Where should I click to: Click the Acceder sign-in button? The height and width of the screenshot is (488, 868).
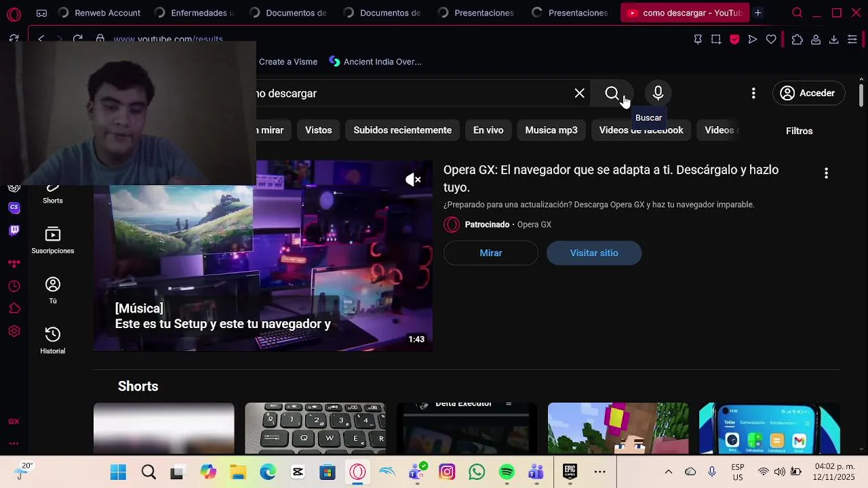808,94
